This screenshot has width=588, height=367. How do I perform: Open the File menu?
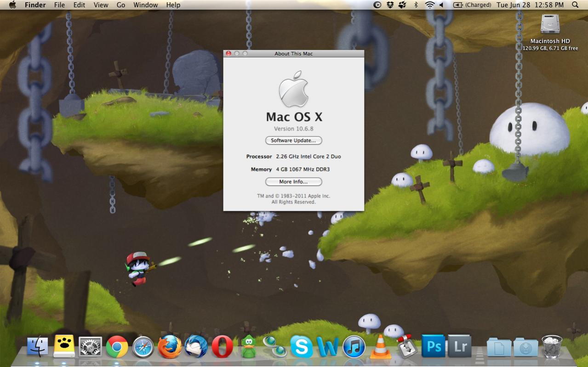tap(59, 5)
